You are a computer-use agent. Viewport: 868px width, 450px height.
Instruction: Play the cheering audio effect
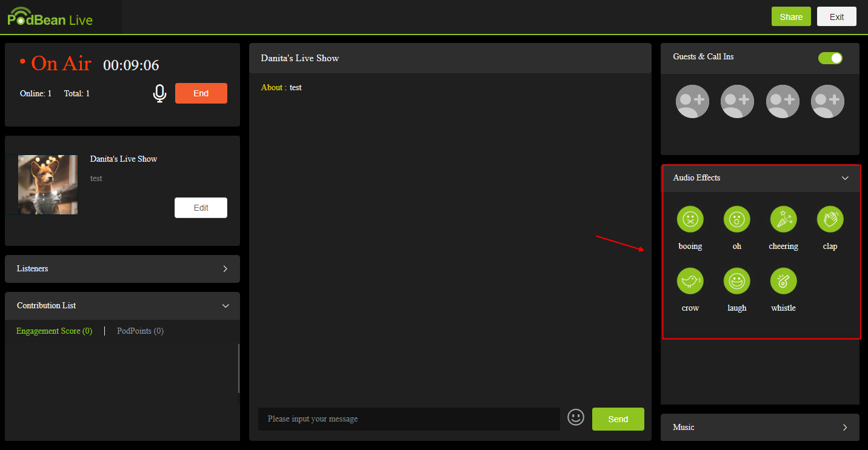click(x=783, y=219)
